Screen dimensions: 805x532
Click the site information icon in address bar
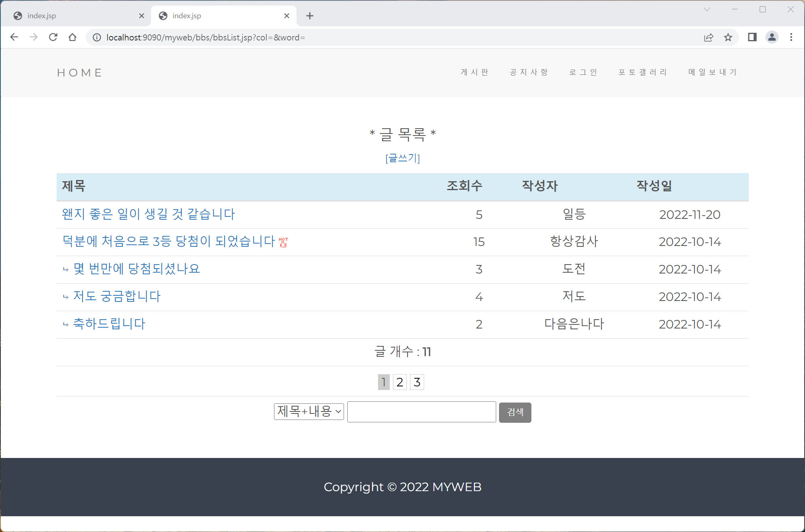coord(97,38)
